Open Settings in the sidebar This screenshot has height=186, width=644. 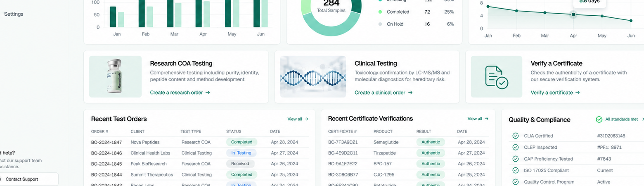tap(14, 14)
